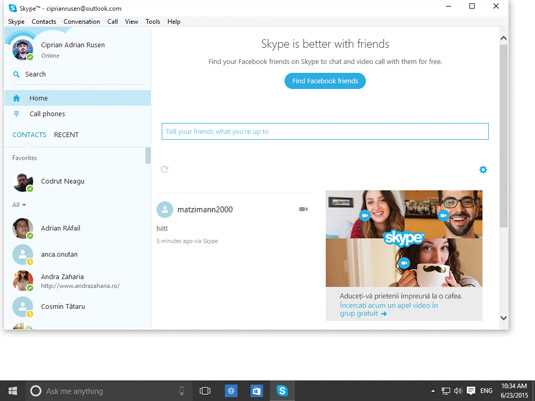The width and height of the screenshot is (535, 401).
Task: Open the Help menu
Action: pos(174,22)
